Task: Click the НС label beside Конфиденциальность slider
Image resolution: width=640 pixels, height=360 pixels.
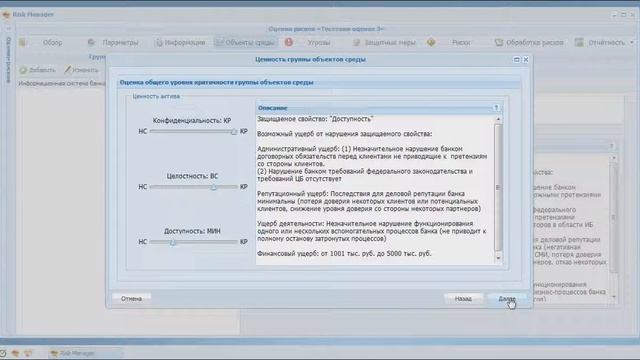Action: 142,131
